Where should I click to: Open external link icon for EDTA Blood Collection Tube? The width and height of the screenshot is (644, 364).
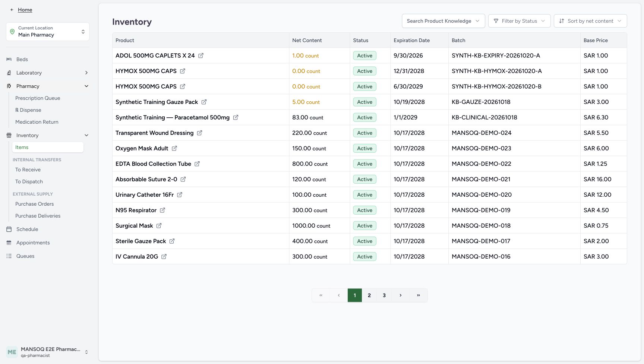[x=197, y=164]
